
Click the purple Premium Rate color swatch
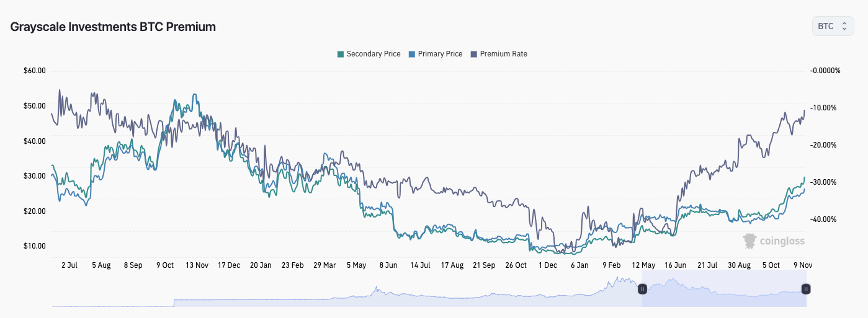(474, 54)
